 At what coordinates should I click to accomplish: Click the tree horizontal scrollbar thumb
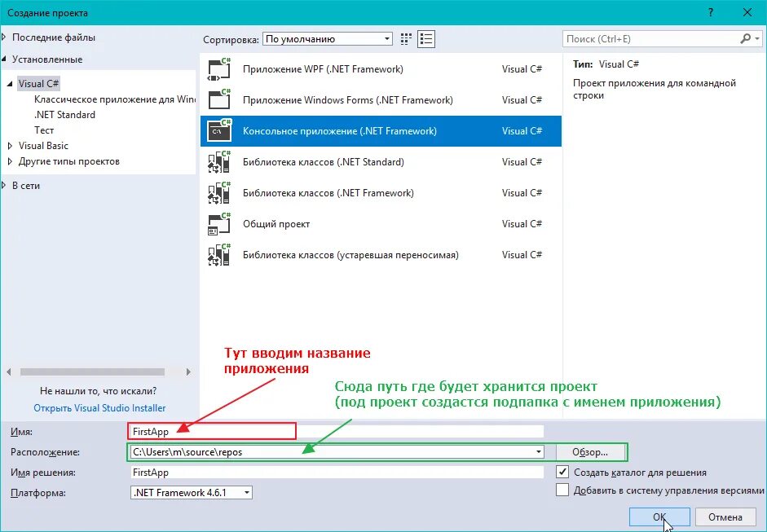92,372
